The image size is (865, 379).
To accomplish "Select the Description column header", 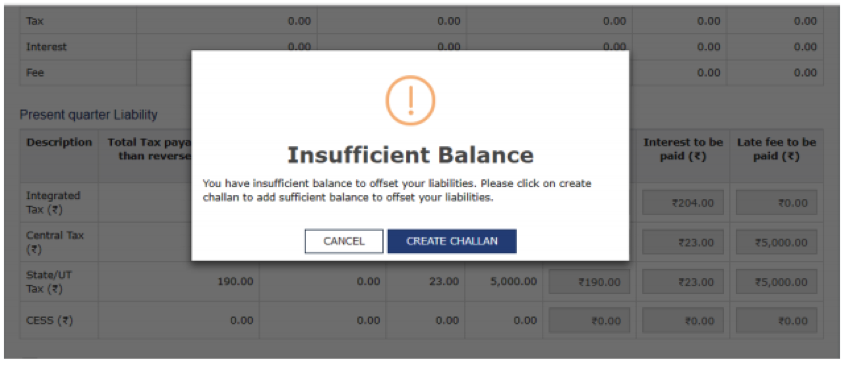I will (x=59, y=142).
